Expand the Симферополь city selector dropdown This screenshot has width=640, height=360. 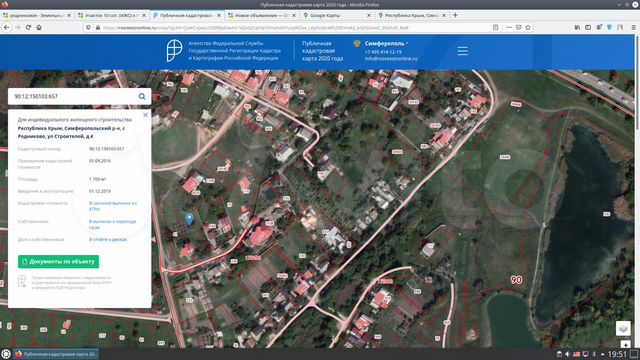(386, 43)
